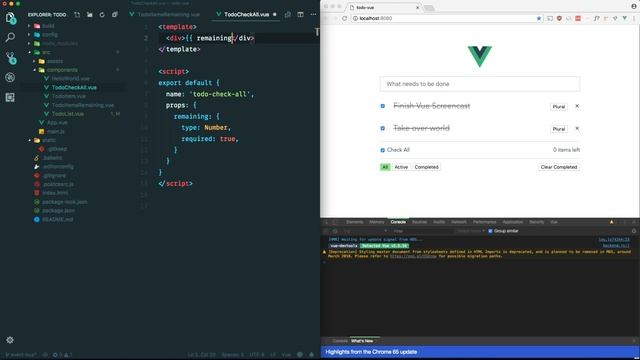Click the console Filter field
640x360 pixels.
pos(422,231)
